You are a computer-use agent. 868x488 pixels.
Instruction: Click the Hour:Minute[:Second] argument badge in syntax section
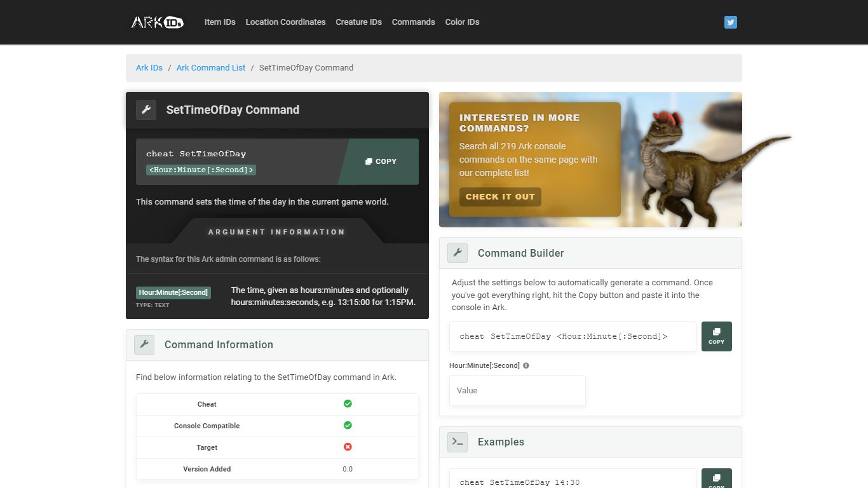pos(173,292)
